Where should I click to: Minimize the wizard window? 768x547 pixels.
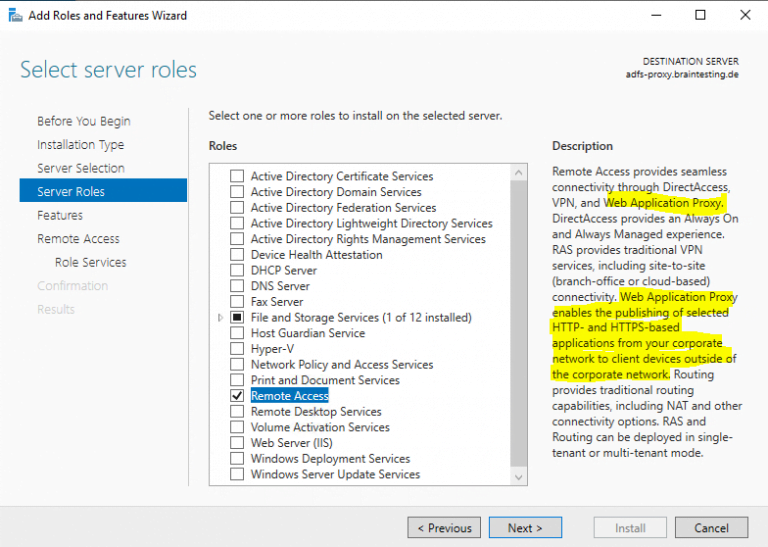click(656, 15)
